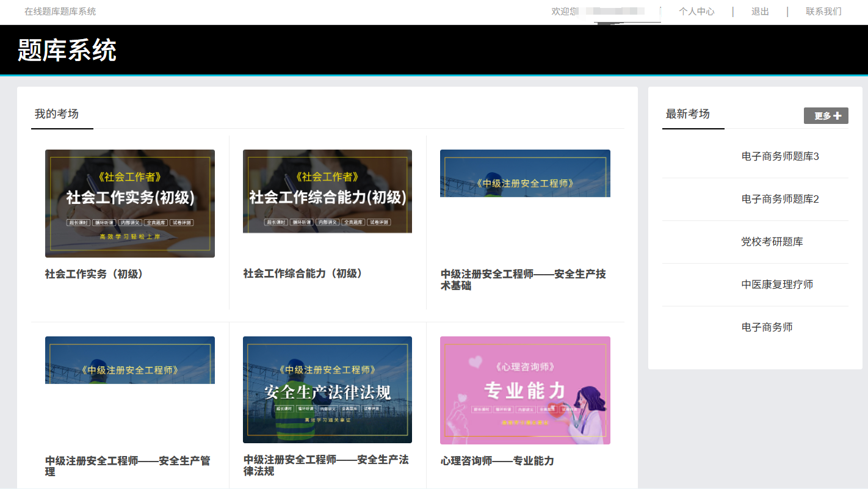Click the 安全生产技术基础 banner image

click(525, 173)
